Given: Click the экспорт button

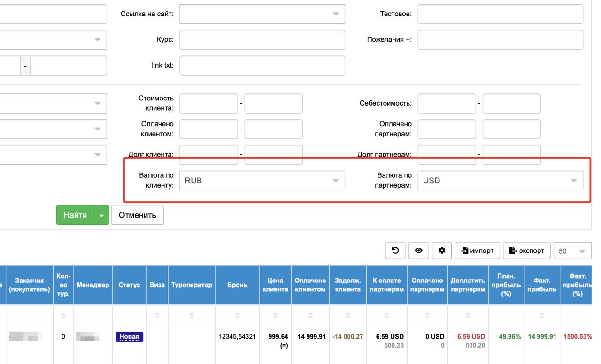Looking at the screenshot, I should coord(526,250).
